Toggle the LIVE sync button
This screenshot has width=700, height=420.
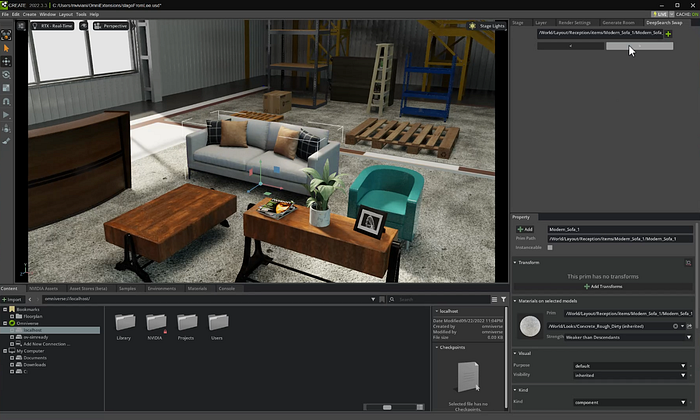click(659, 14)
